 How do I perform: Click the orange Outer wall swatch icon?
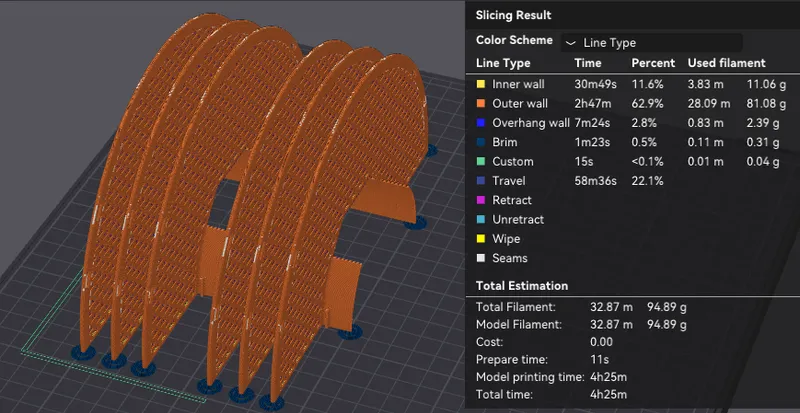(481, 103)
